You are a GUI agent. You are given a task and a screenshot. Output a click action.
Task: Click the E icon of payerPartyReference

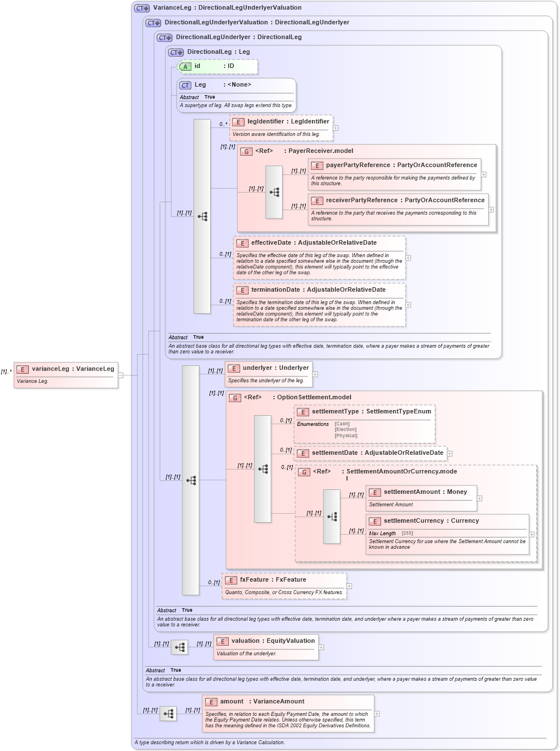[x=317, y=166]
